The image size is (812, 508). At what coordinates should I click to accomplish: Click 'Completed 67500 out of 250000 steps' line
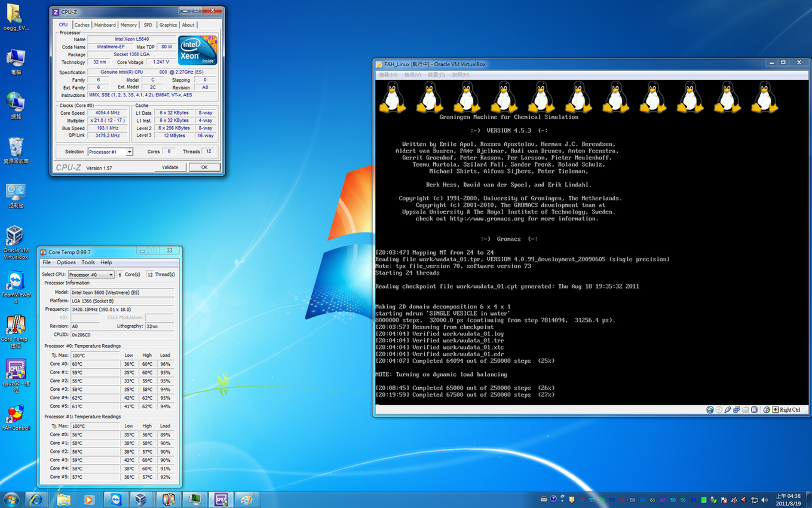[x=465, y=394]
